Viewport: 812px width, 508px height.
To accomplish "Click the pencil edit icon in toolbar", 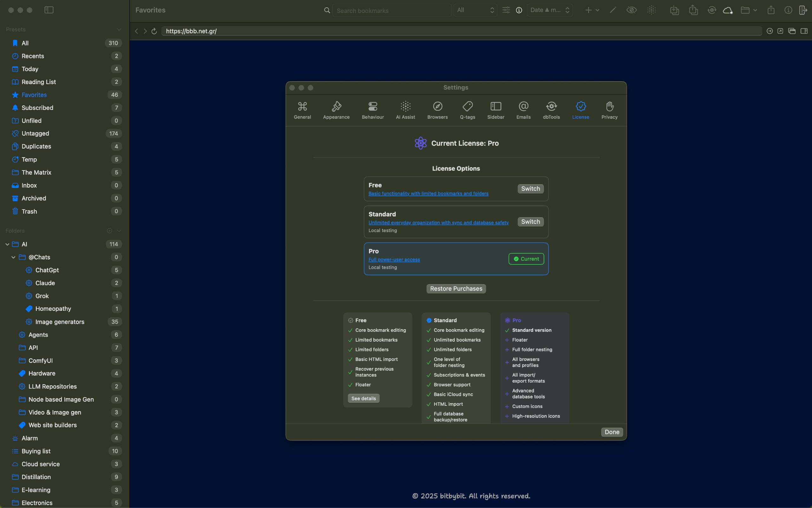I will [x=613, y=10].
